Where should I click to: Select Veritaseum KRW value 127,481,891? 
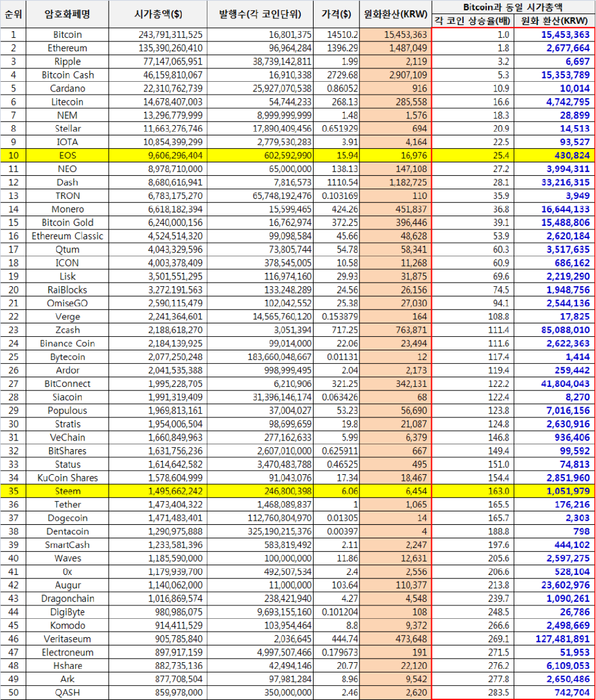[555, 639]
